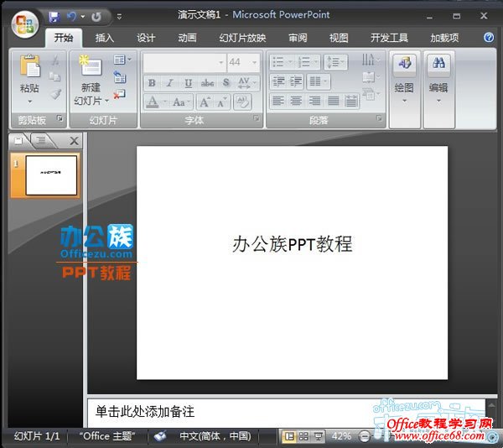Viewport: 503px width, 448px height.
Task: Switch to the 开始 ribbon tab
Action: click(64, 38)
